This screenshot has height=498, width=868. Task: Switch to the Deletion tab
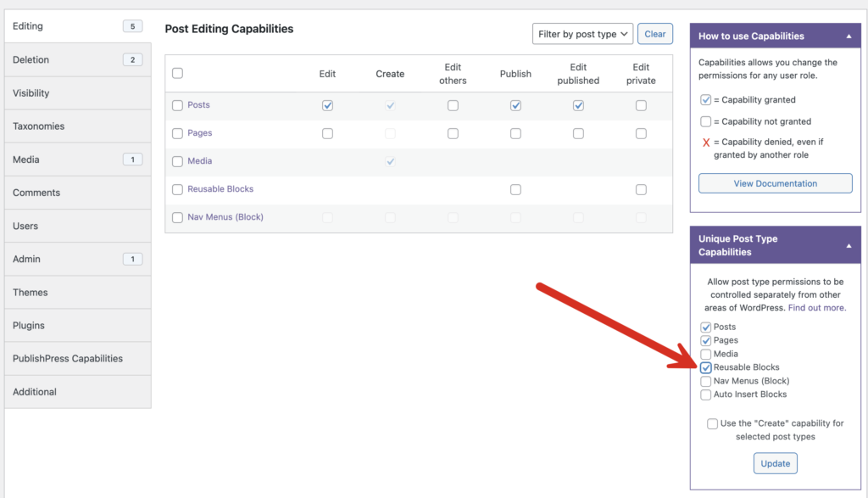[31, 59]
